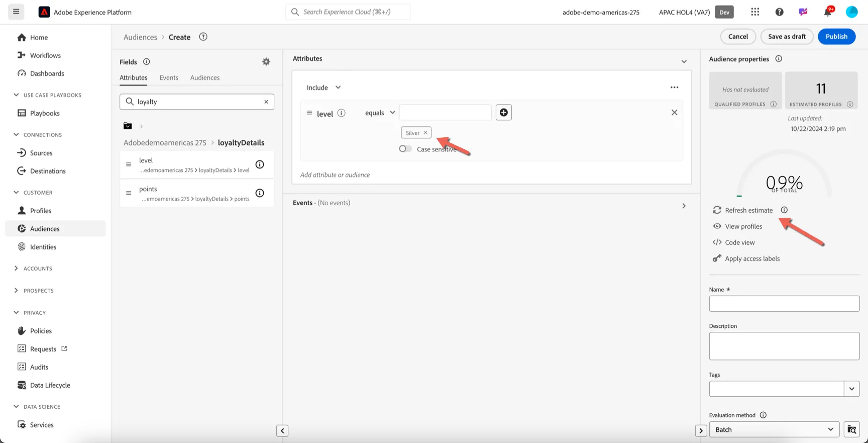Switch to the Events tab

click(x=169, y=77)
